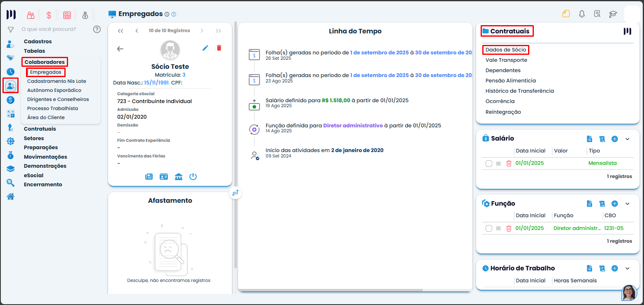Delete the Diretor administrativo Função row
Viewport: 644px width, 305px height.
pyautogui.click(x=509, y=228)
